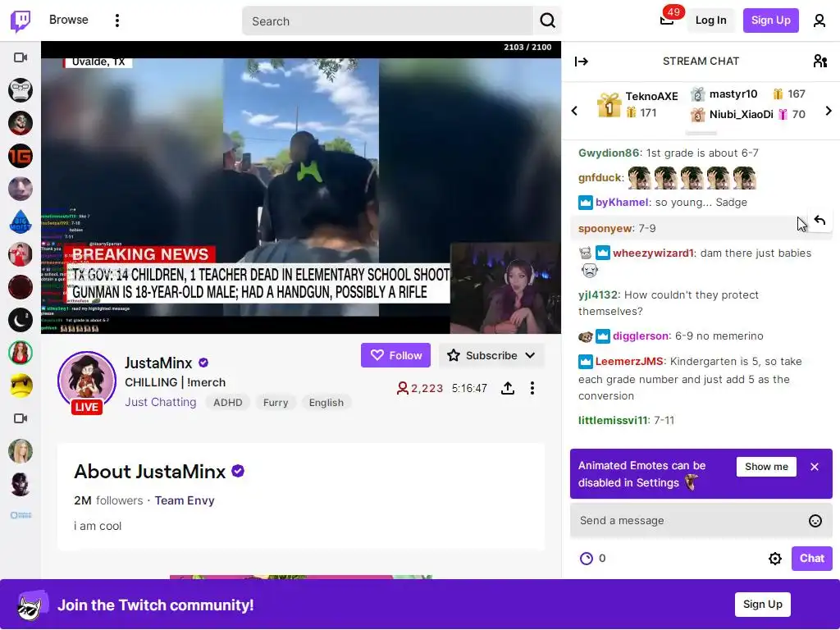Open the gorilla avatar channel in sidebar

coord(21,90)
